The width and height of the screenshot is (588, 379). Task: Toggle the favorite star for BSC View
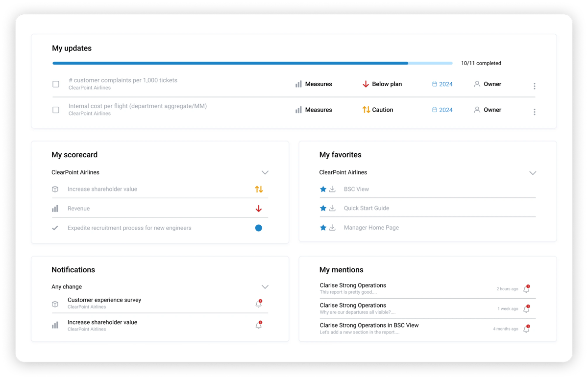click(323, 189)
